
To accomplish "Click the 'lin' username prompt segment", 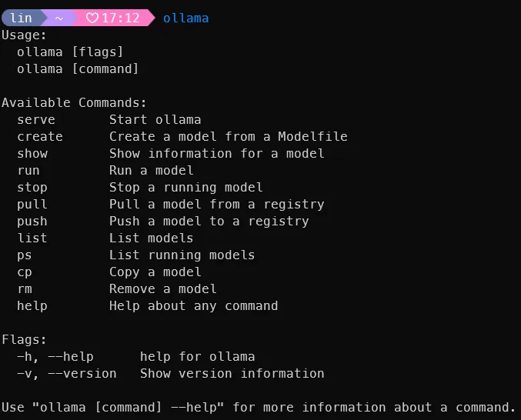I will pos(21,18).
